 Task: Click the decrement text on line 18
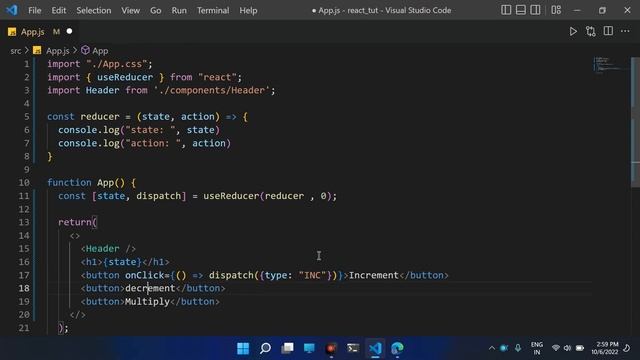coord(150,288)
